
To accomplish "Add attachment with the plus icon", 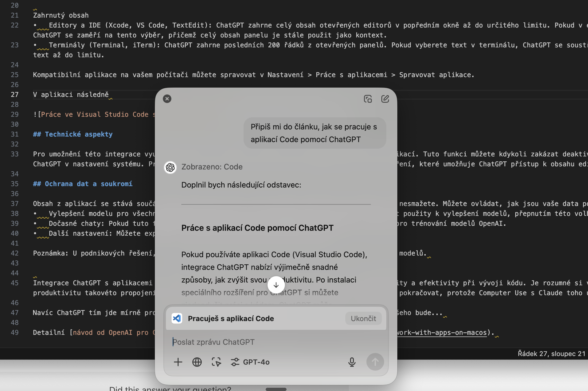I will pos(178,362).
